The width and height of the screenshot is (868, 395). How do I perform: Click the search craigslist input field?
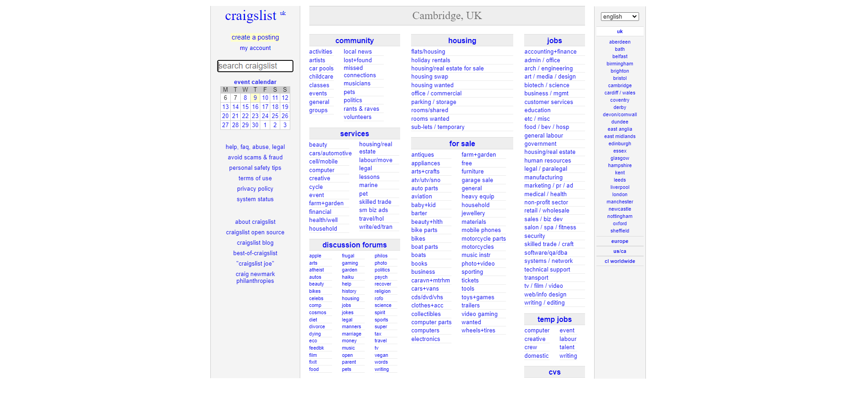coord(255,66)
